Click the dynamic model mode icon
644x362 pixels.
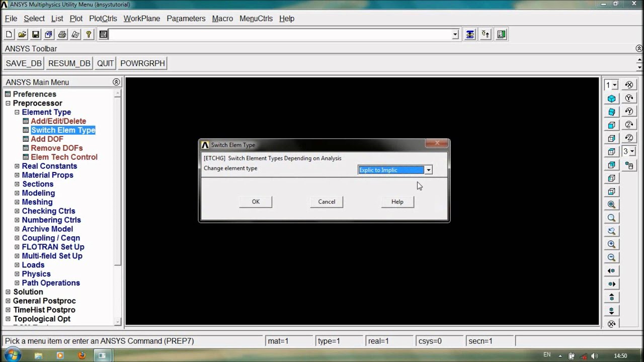628,165
